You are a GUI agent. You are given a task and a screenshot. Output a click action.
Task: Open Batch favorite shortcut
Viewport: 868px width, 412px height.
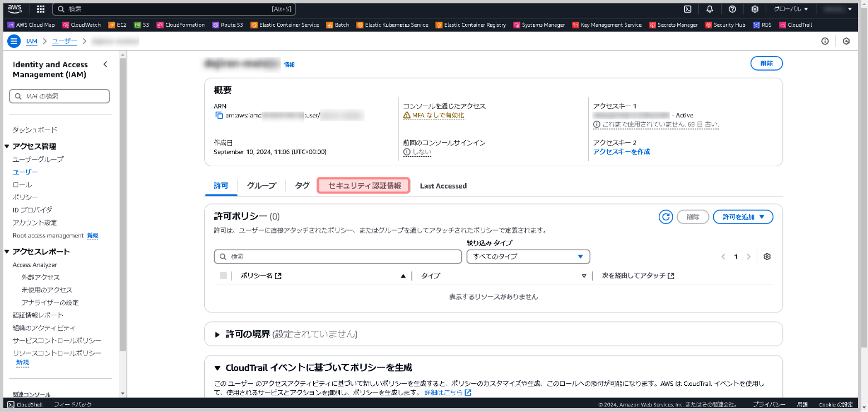pos(338,25)
